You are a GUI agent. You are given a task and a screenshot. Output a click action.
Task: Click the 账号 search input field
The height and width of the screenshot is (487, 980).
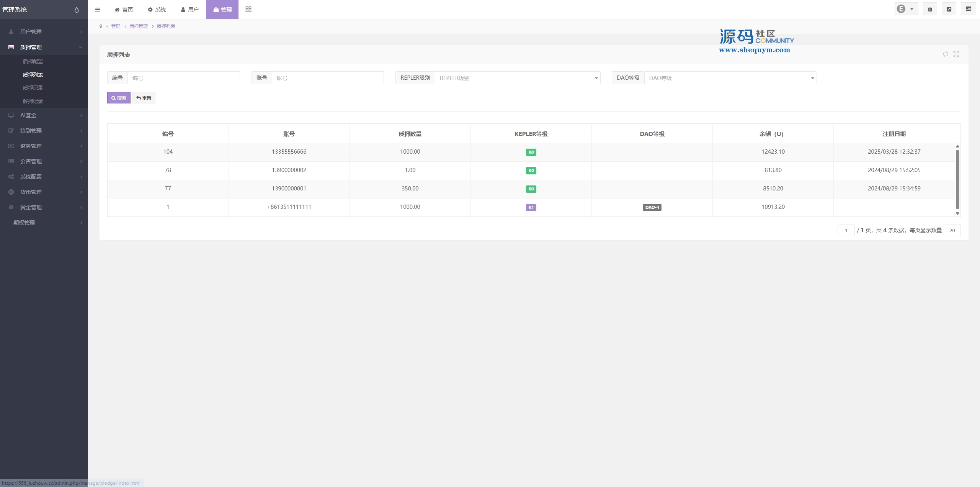click(x=327, y=78)
